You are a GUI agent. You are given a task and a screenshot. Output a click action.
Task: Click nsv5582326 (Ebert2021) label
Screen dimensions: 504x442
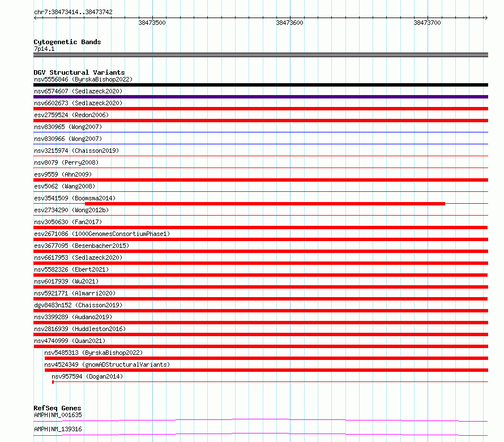pyautogui.click(x=71, y=269)
